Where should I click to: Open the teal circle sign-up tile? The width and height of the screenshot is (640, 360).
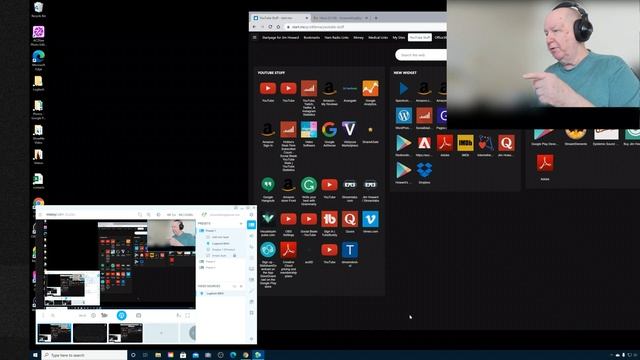(x=268, y=250)
